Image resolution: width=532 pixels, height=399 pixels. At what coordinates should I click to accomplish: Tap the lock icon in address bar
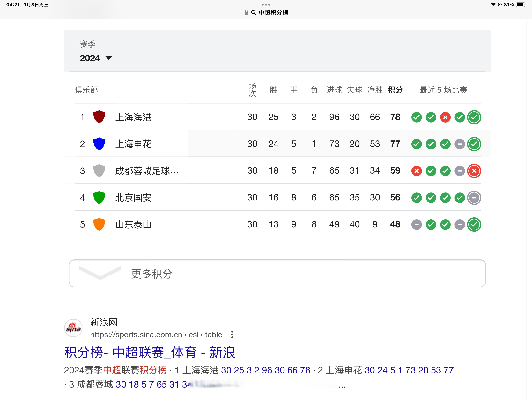point(246,12)
